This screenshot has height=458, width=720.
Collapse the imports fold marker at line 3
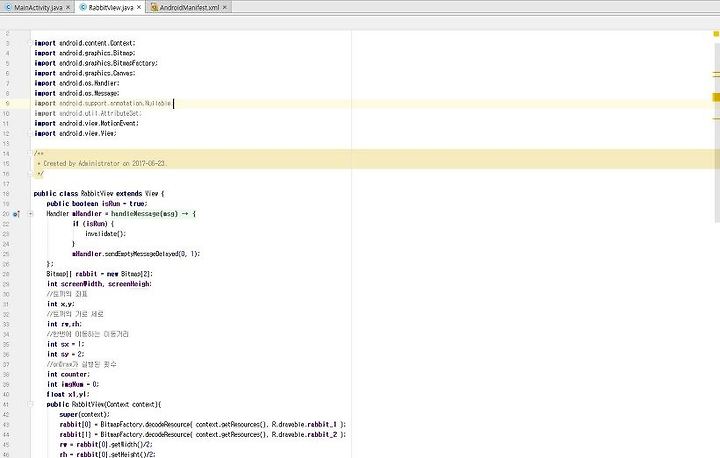(x=30, y=43)
